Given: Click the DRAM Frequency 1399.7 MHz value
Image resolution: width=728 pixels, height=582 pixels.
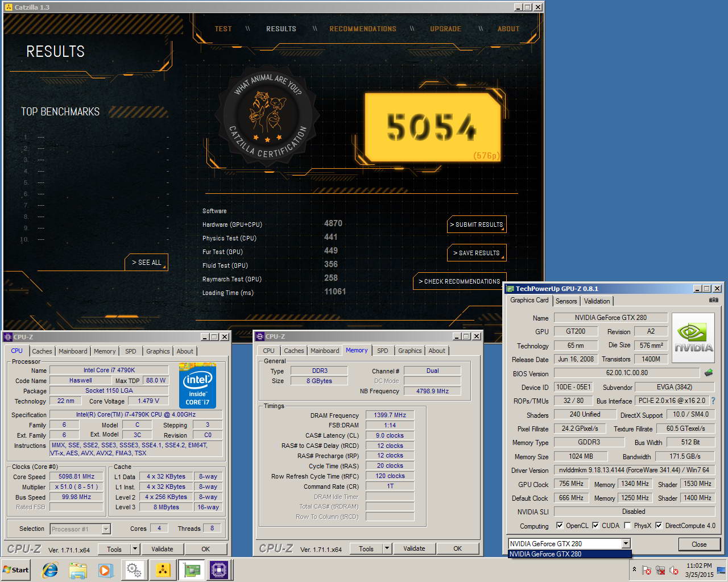Looking at the screenshot, I should point(390,415).
